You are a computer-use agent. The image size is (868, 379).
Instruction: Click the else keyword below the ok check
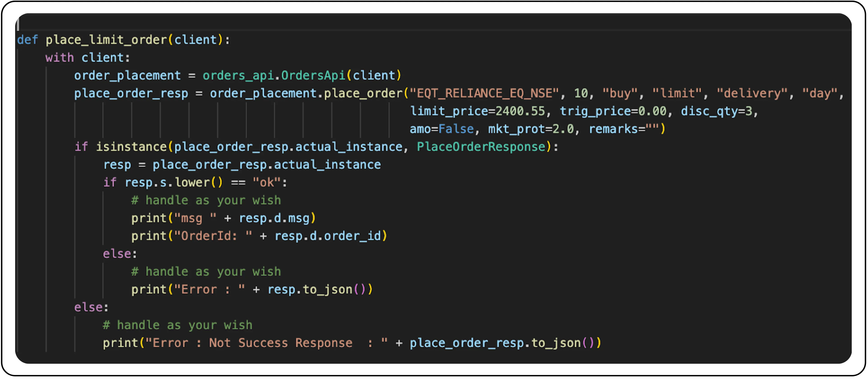[116, 253]
